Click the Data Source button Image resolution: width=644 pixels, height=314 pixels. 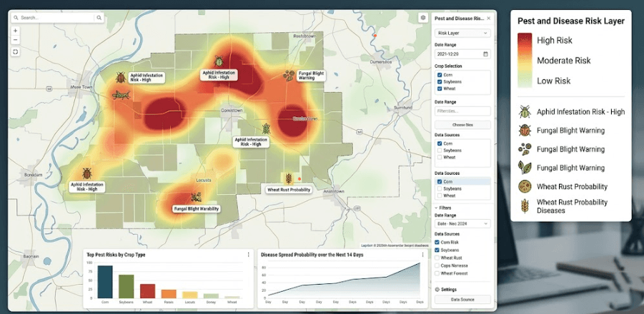click(x=462, y=300)
